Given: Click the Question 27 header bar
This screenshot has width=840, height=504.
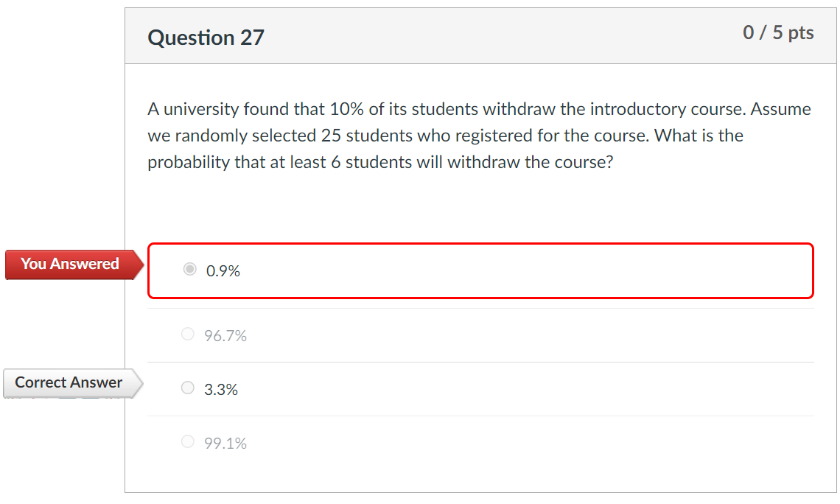Looking at the screenshot, I should click(x=479, y=35).
